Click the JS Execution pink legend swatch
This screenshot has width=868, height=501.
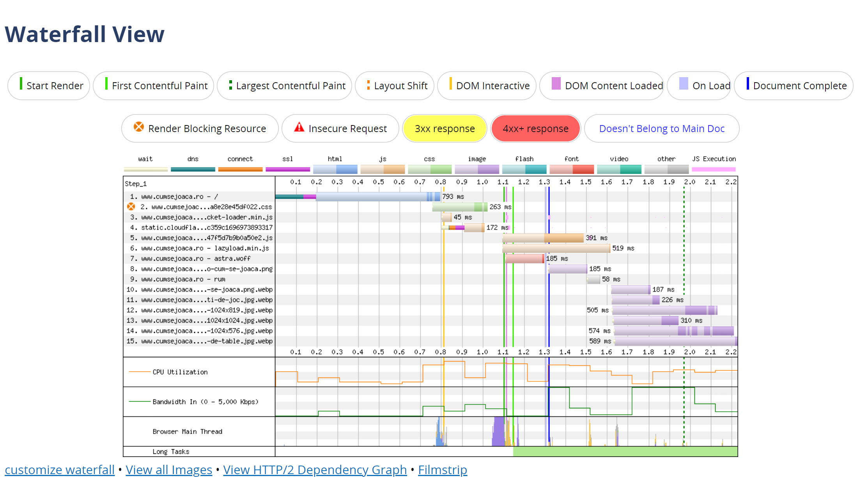[x=714, y=169]
